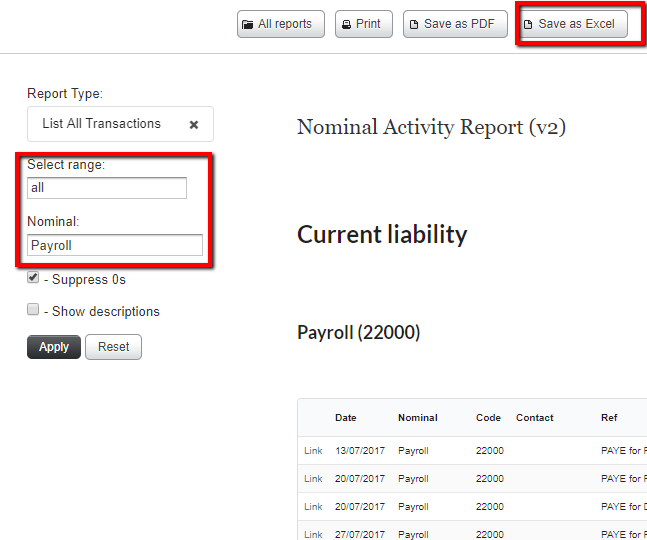Click the All reports button
The width and height of the screenshot is (647, 540).
coord(280,24)
